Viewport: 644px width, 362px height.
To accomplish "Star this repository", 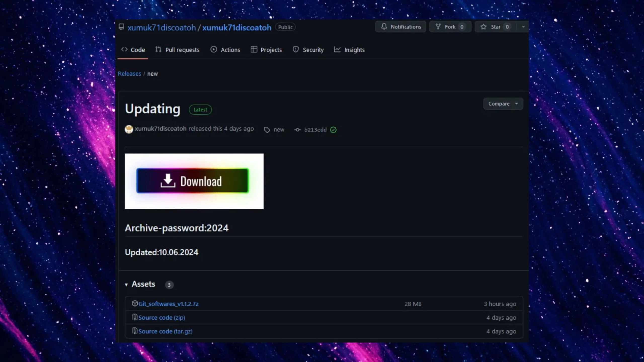I will coord(496,27).
